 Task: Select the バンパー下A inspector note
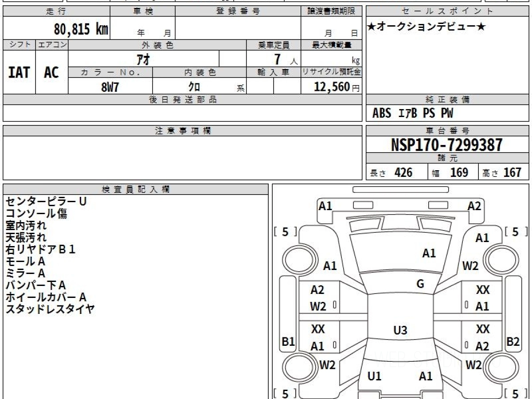click(x=35, y=285)
